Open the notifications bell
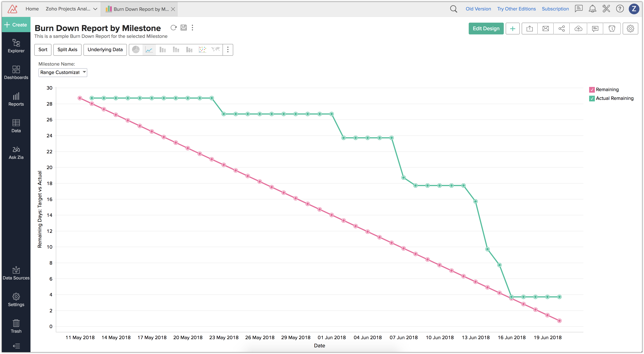This screenshot has height=354, width=644. pos(592,9)
